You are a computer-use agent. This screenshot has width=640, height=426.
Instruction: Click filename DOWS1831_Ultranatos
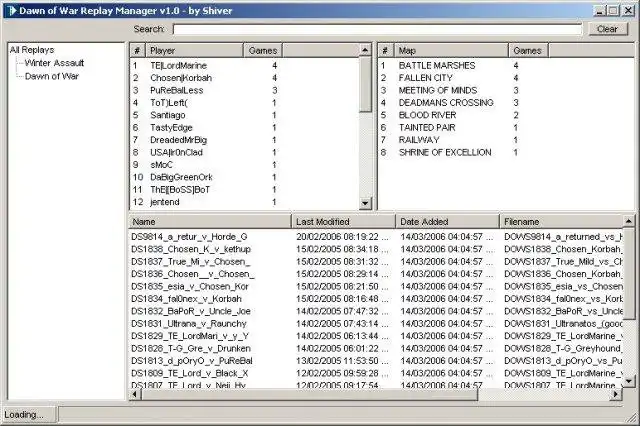coord(563,324)
